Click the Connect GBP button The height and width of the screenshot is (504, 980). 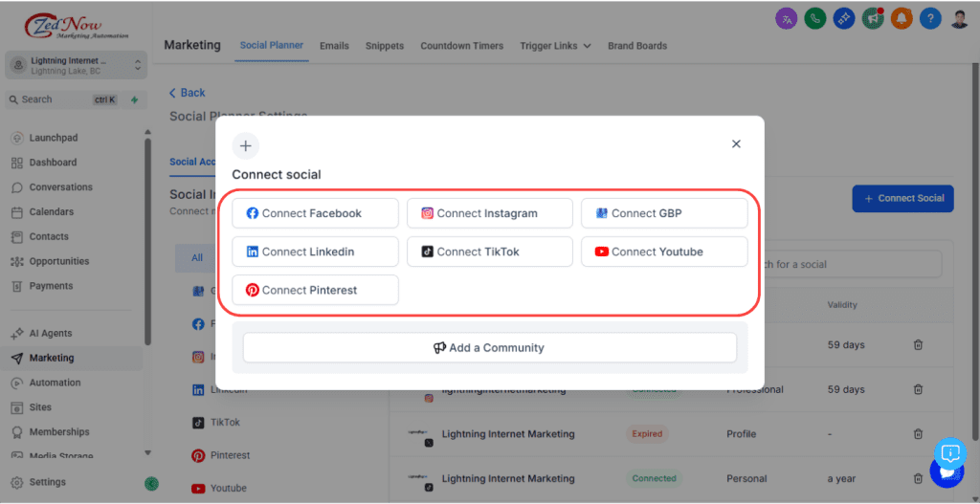[x=664, y=213]
